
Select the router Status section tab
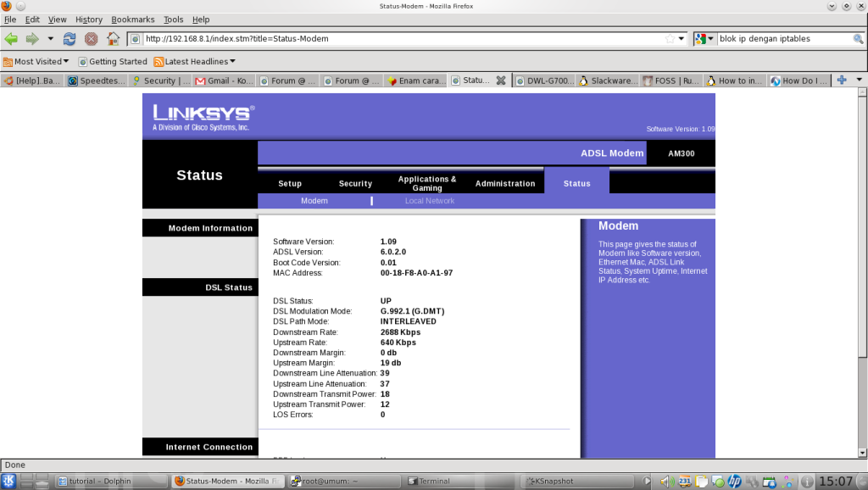click(576, 181)
